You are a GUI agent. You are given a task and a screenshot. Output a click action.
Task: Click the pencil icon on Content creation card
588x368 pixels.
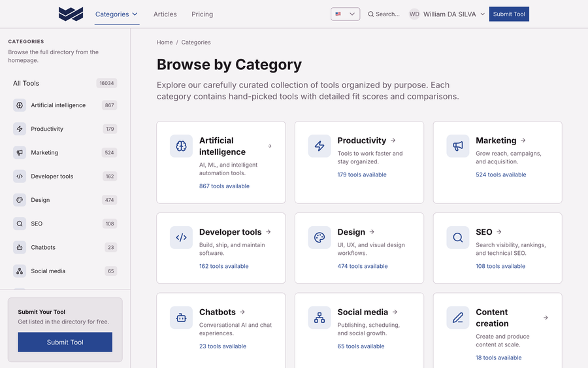pos(458,318)
